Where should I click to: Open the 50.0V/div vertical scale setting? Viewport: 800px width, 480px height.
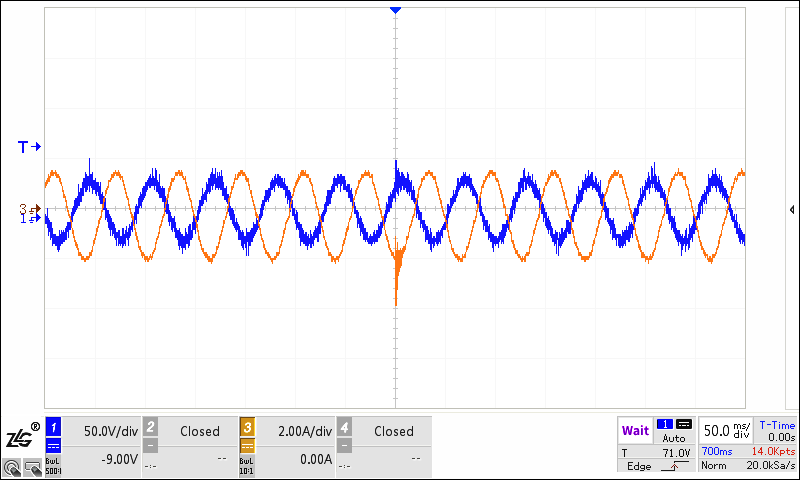[109, 431]
